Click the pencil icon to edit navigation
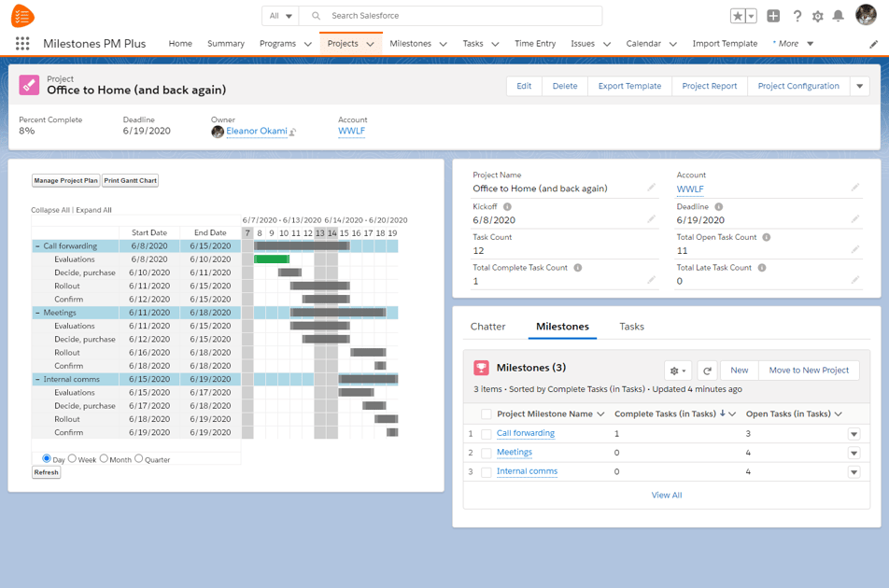Screen dimensions: 889x588 click(x=874, y=44)
